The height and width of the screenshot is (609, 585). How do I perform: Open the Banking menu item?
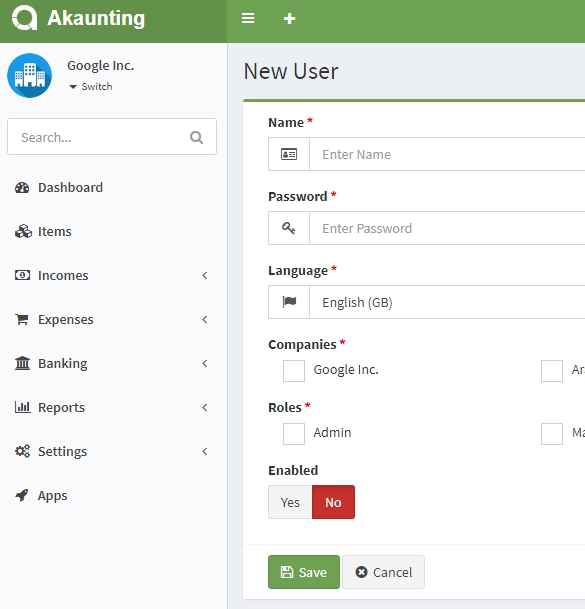pos(113,363)
